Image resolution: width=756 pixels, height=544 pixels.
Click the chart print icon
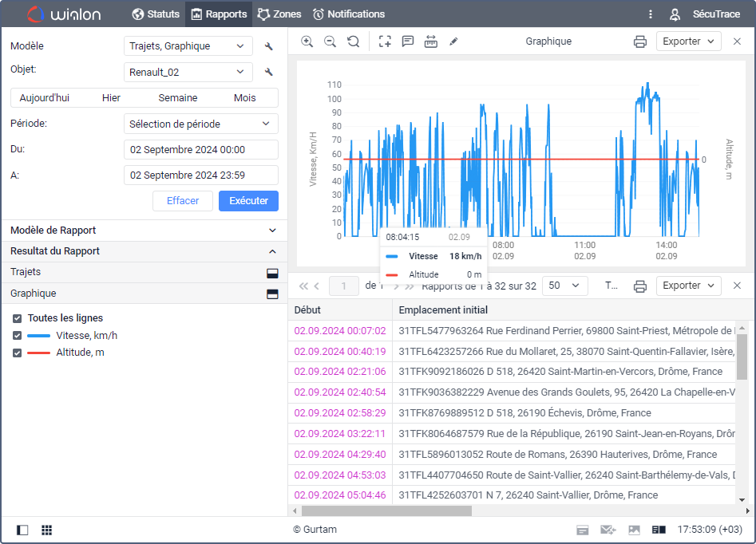pyautogui.click(x=639, y=41)
